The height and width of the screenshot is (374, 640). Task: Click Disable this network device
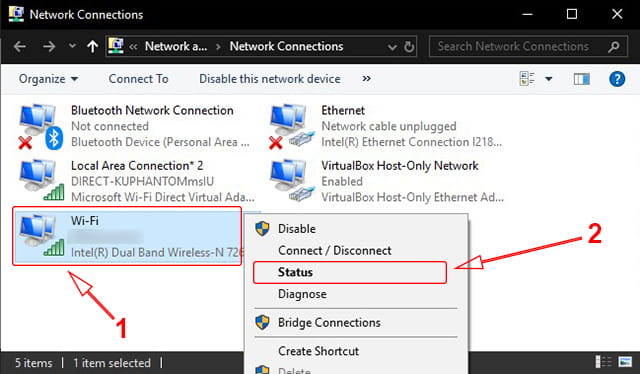pyautogui.click(x=270, y=79)
